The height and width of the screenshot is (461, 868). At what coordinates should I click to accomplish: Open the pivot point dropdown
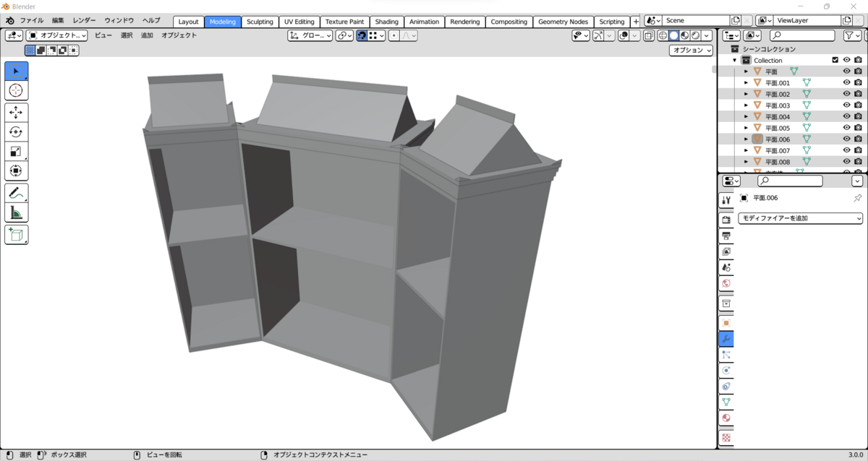point(344,35)
